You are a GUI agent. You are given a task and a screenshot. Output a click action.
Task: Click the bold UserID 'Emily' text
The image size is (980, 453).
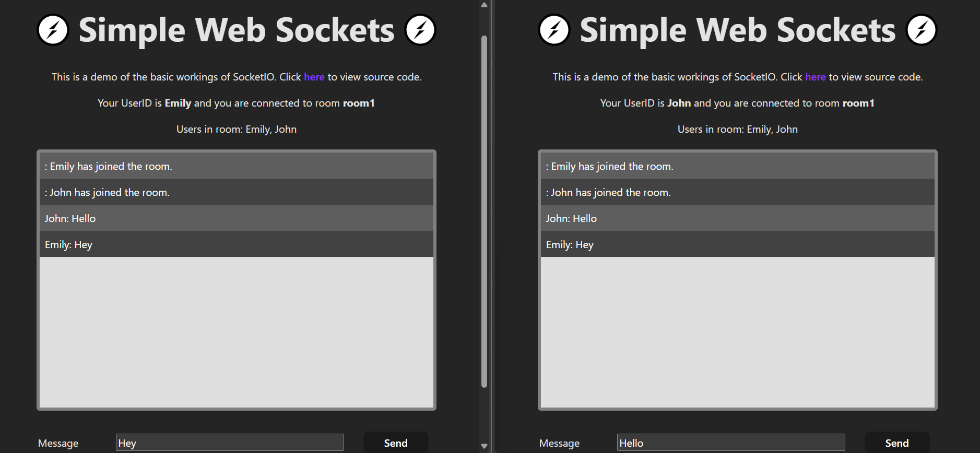(x=178, y=103)
